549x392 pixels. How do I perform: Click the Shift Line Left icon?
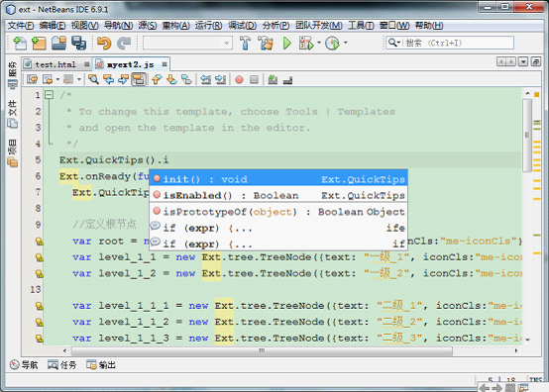pos(205,80)
